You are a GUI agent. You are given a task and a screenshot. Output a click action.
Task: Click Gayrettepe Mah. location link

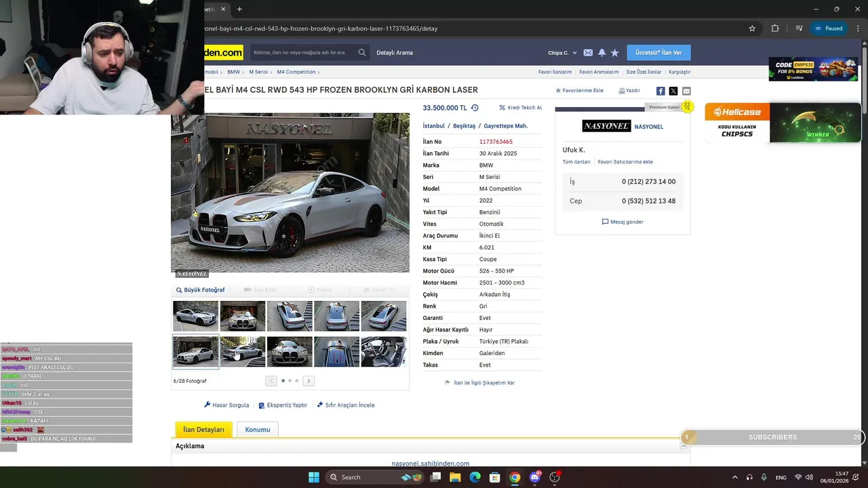[x=506, y=126]
